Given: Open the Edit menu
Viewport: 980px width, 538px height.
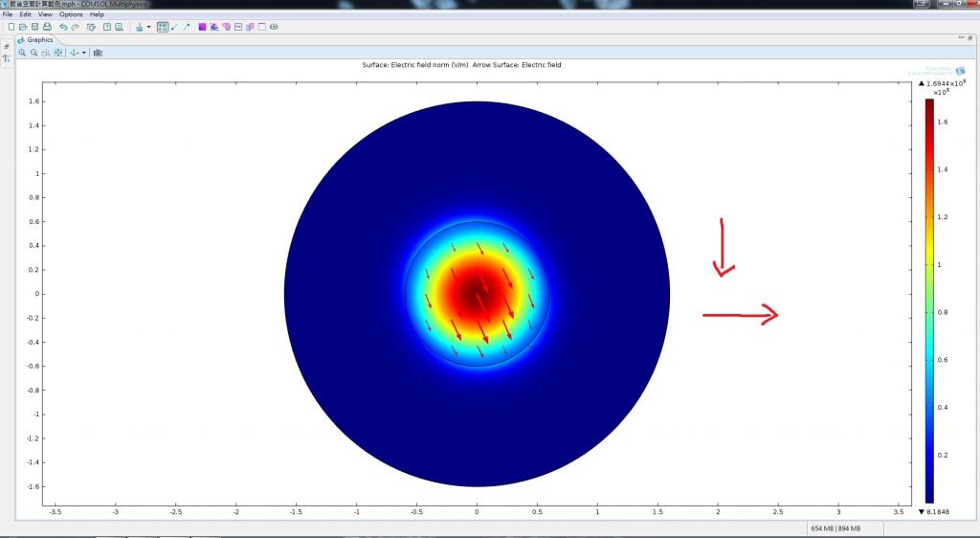Looking at the screenshot, I should pos(25,14).
